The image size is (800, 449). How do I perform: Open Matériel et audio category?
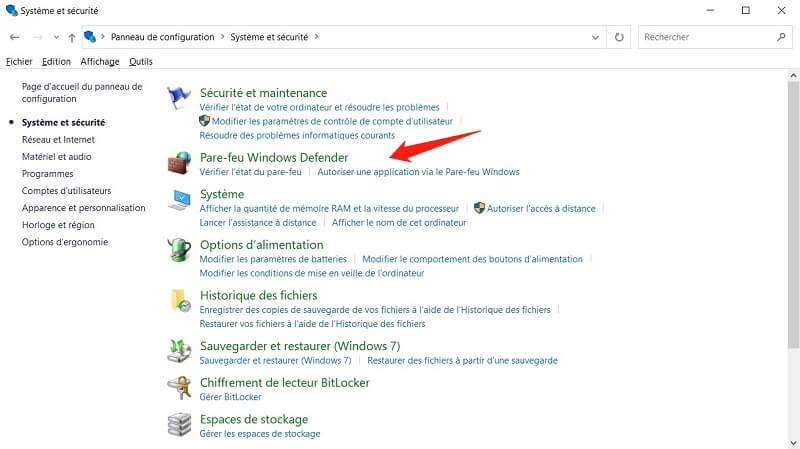click(x=57, y=157)
